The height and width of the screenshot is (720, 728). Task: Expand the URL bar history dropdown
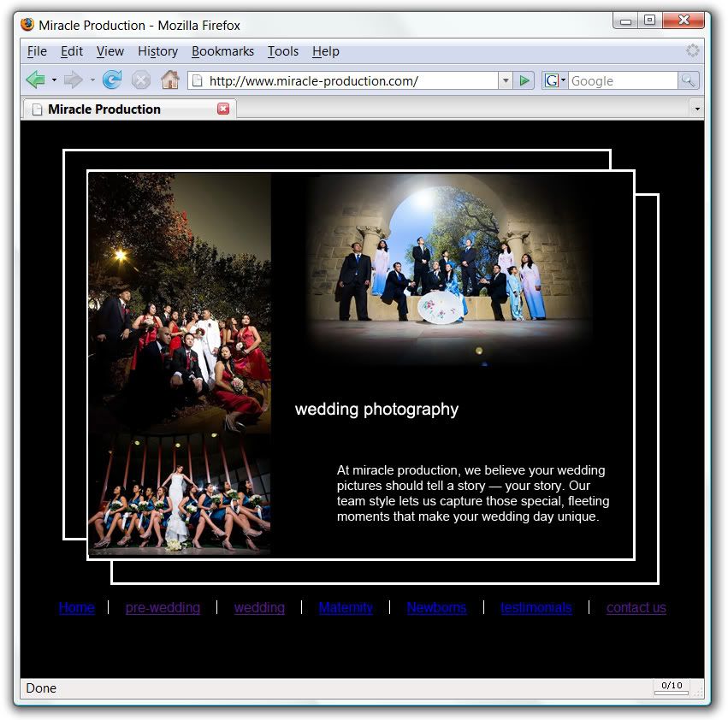[505, 80]
